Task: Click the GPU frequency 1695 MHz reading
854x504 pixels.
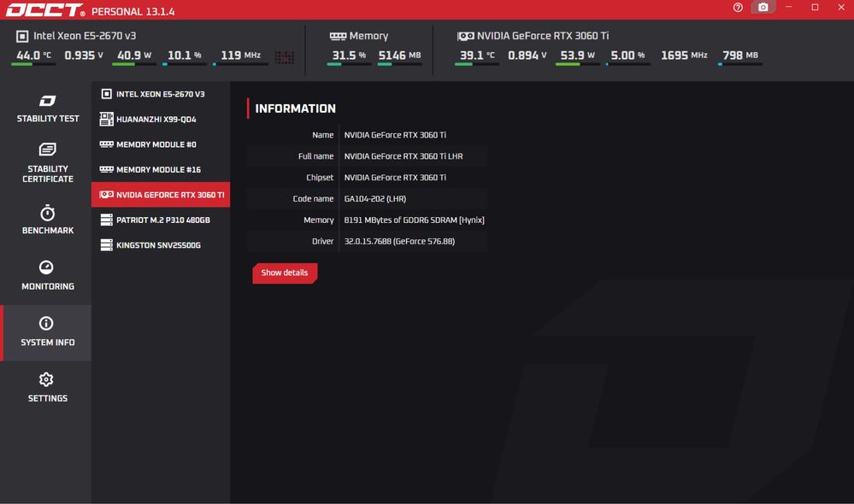Action: (x=684, y=56)
